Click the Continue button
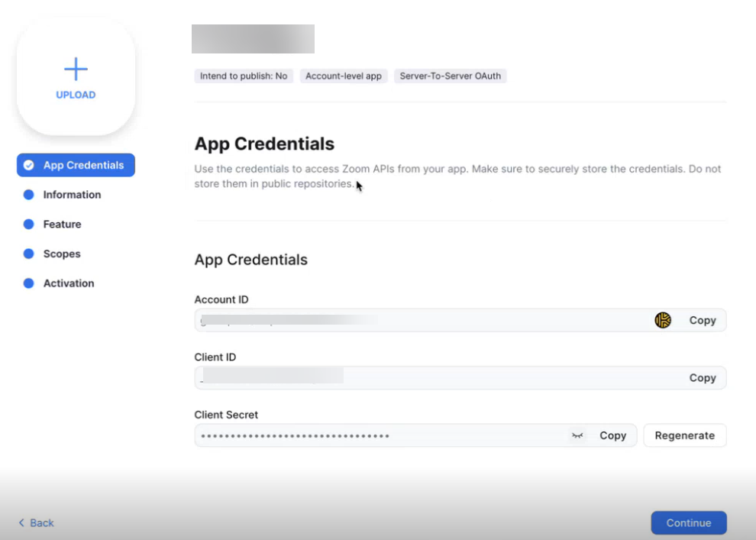 click(x=689, y=522)
